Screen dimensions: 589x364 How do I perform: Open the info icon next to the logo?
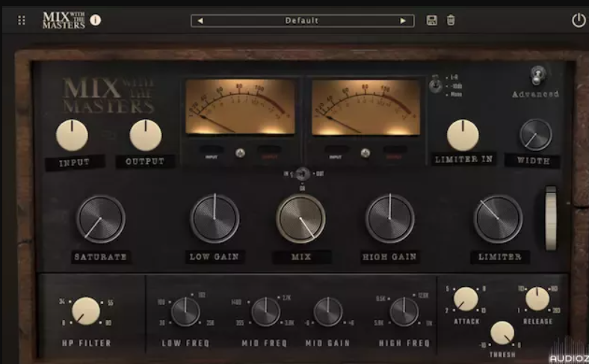click(x=96, y=20)
